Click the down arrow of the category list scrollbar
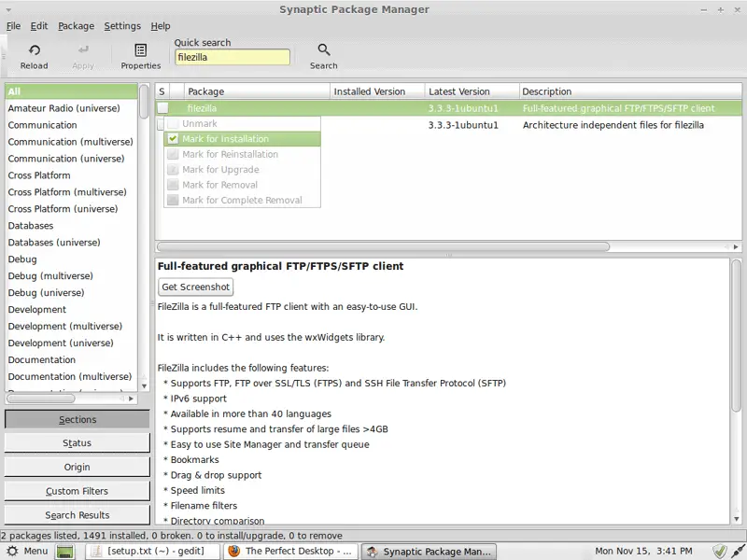 [144, 386]
